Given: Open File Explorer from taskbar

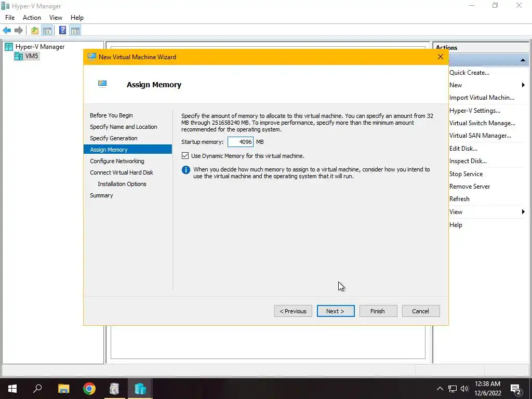Looking at the screenshot, I should (x=63, y=389).
